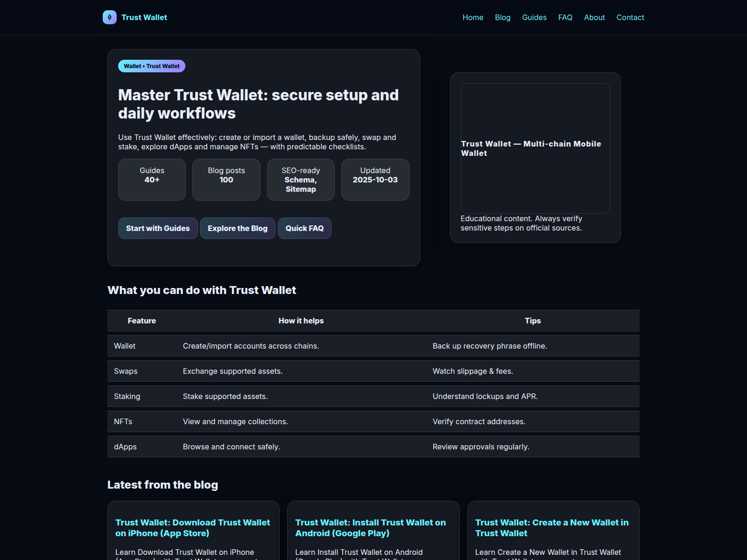Open the Quick FAQ button
Screen dimensions: 747x560
coord(304,228)
